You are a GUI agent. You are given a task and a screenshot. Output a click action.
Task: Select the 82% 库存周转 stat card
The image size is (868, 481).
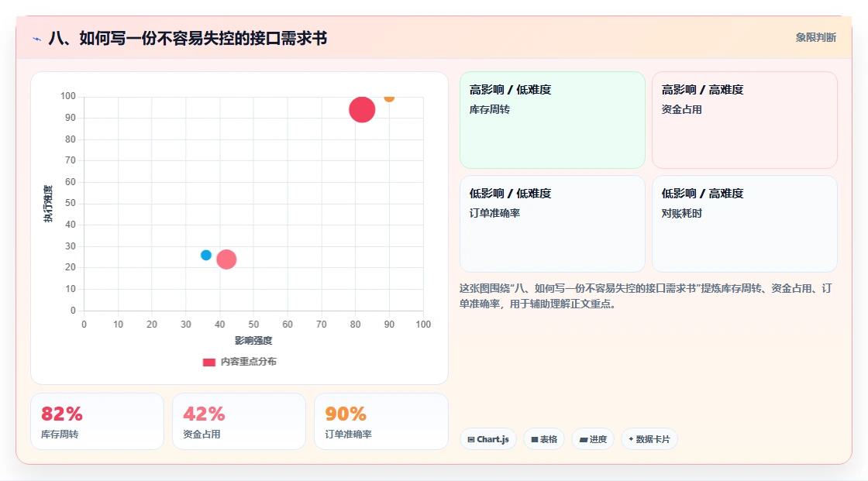pyautogui.click(x=98, y=421)
